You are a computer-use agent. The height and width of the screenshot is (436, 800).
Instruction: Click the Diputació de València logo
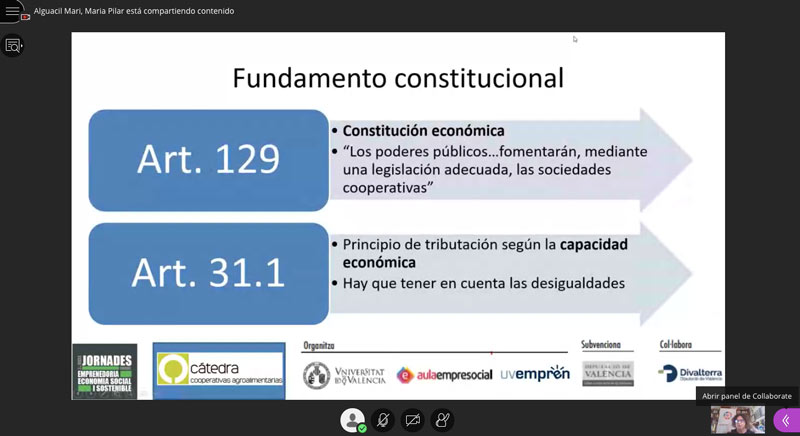tap(608, 374)
